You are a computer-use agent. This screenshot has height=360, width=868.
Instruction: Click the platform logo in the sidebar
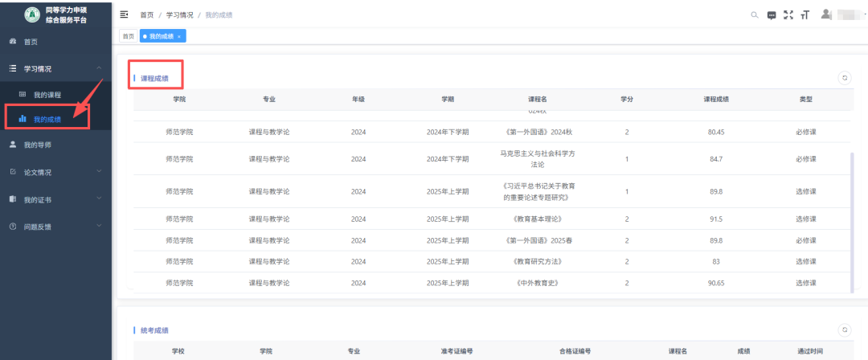click(x=32, y=14)
